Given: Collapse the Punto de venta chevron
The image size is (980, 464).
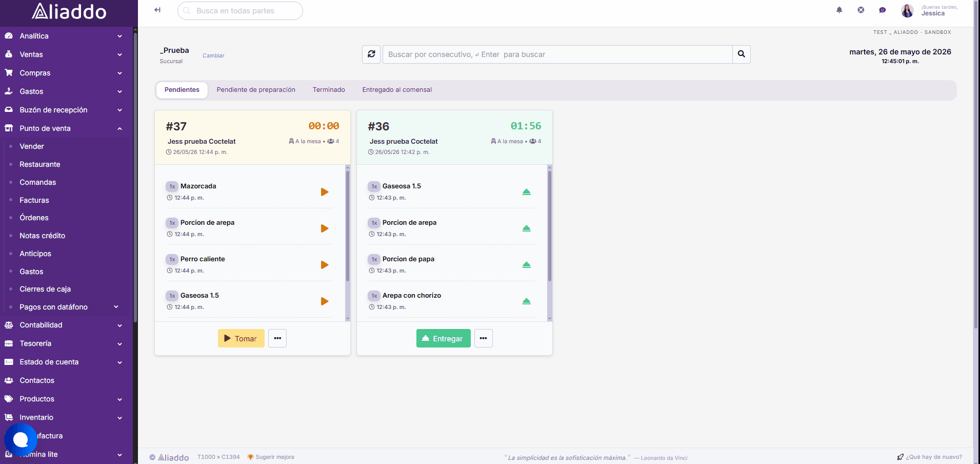Looking at the screenshot, I should coord(119,128).
